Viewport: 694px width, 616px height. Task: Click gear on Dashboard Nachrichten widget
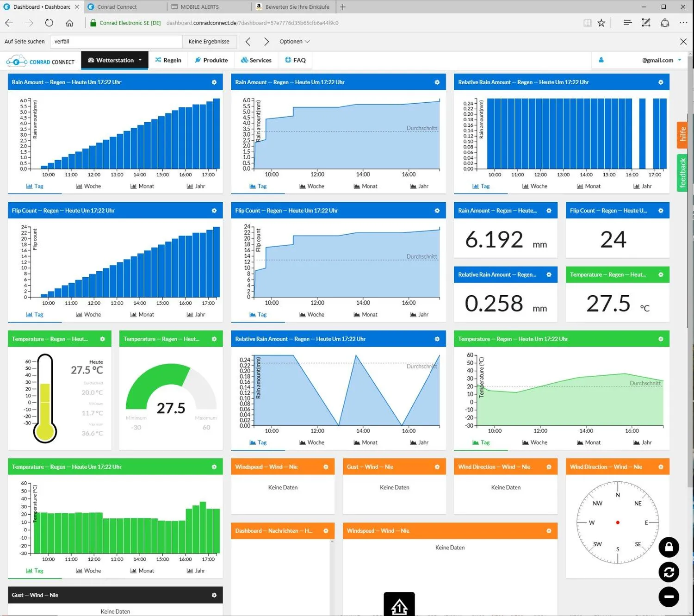[x=326, y=531]
